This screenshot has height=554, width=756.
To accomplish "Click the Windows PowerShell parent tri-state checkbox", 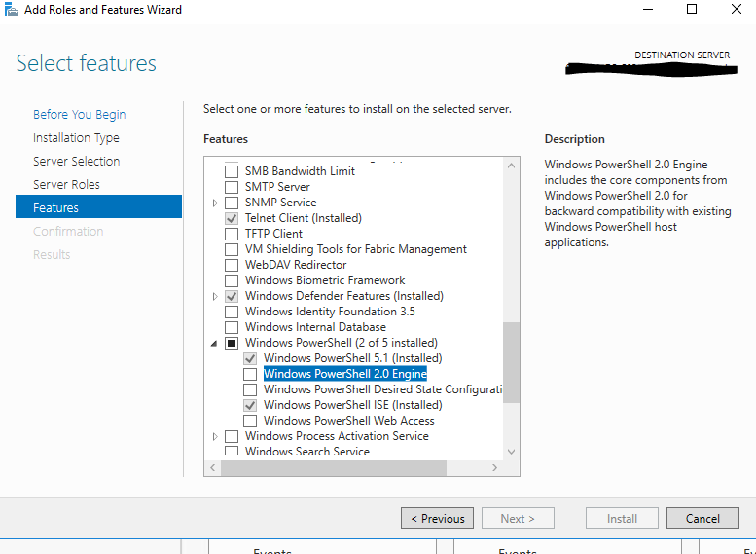I will (x=232, y=343).
